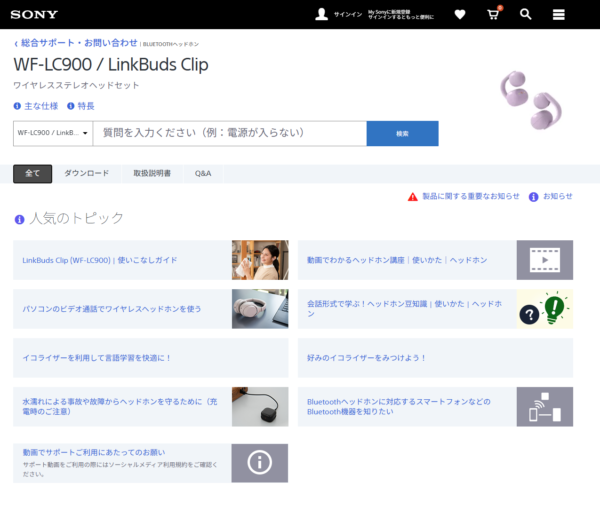The image size is (600, 506).
Task: Click the サインイン link
Action: [348, 15]
